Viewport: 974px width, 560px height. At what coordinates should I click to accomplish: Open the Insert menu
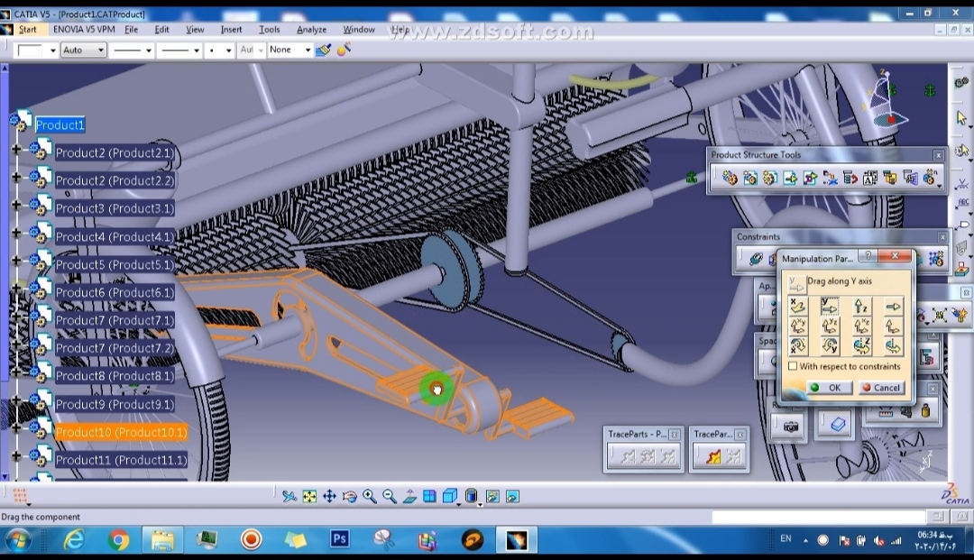231,29
